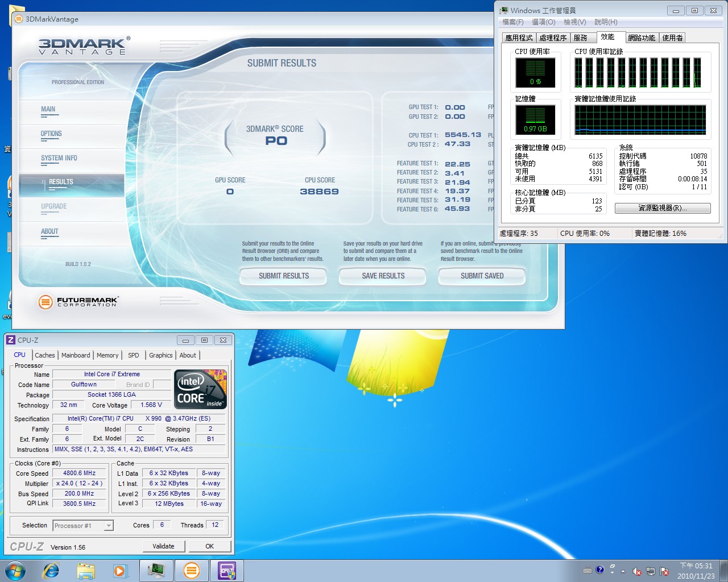
Task: Open Windows Media Player from the taskbar
Action: (x=120, y=571)
